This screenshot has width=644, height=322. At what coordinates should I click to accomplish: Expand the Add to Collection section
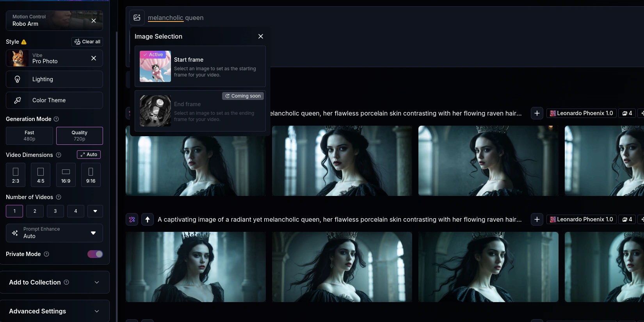[x=55, y=282]
